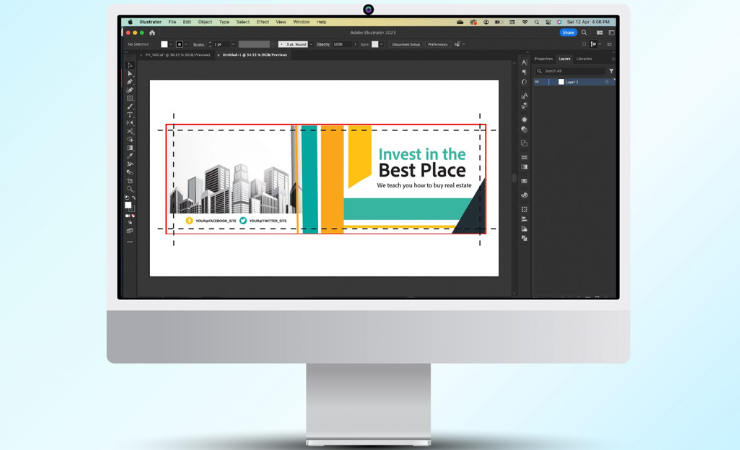Select the Selection tool arrow
The image size is (740, 450).
[x=130, y=65]
